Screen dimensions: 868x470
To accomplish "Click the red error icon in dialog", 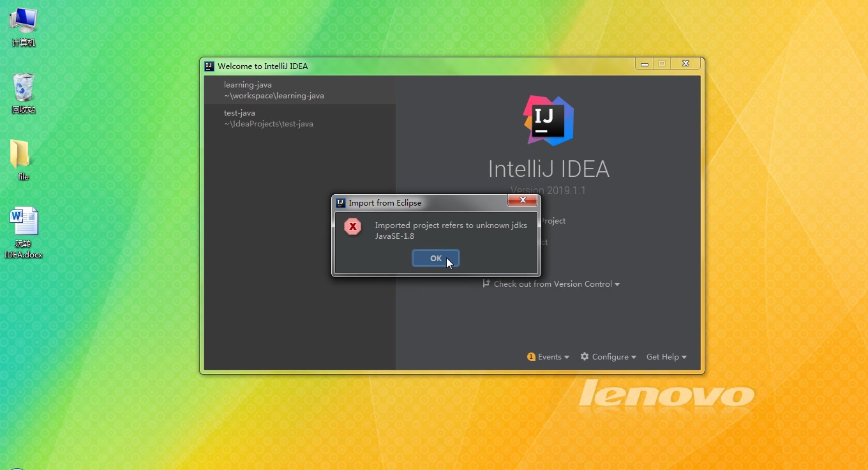I will click(x=352, y=227).
